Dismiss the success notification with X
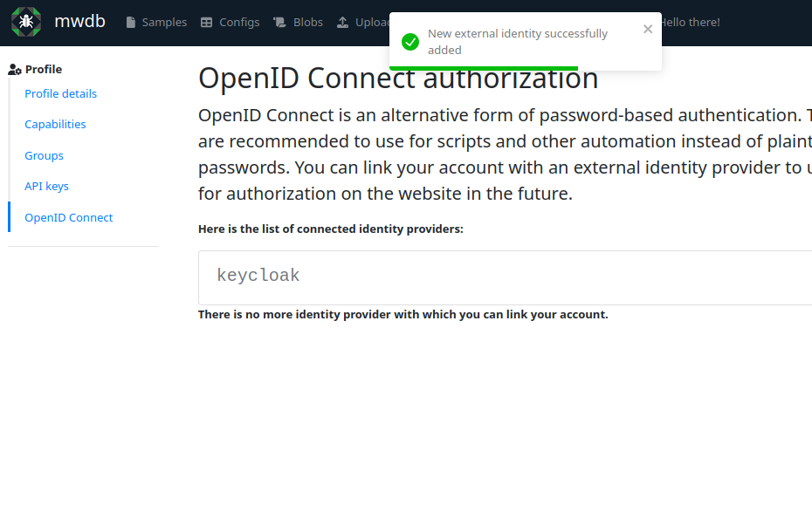This screenshot has height=526, width=812. (648, 29)
